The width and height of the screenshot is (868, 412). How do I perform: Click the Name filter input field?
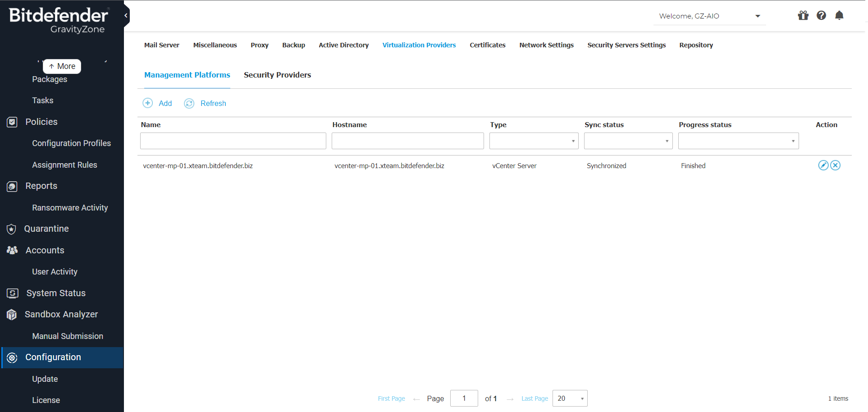233,141
